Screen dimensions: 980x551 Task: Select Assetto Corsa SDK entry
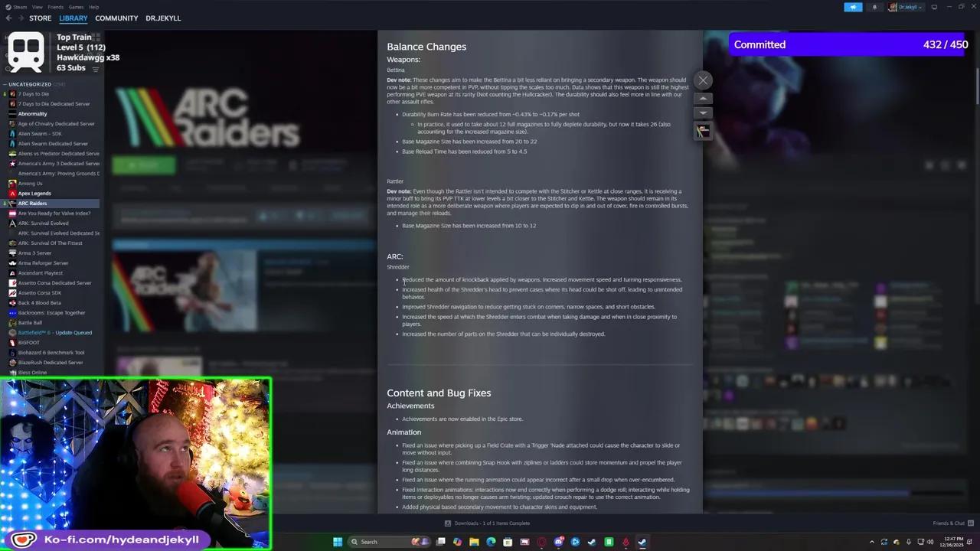coord(40,293)
